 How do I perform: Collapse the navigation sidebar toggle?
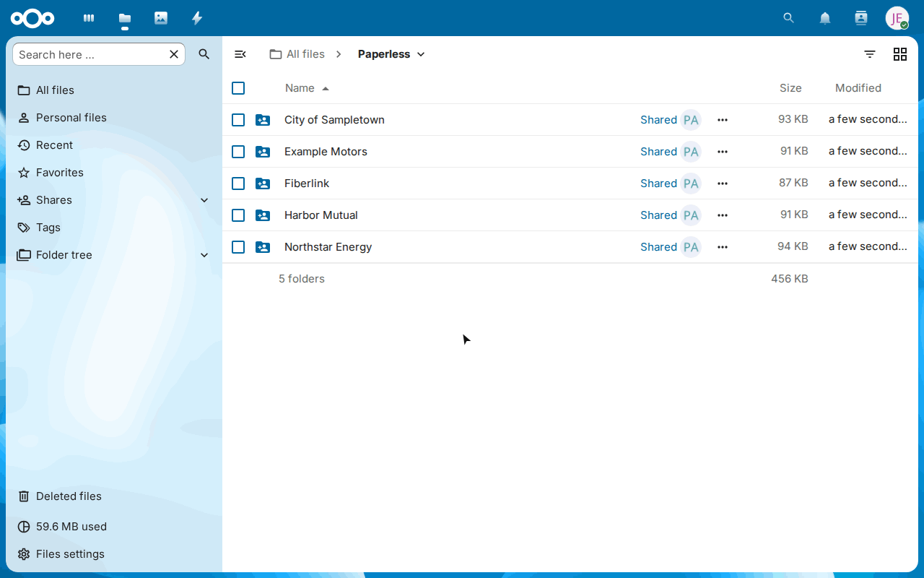point(240,54)
